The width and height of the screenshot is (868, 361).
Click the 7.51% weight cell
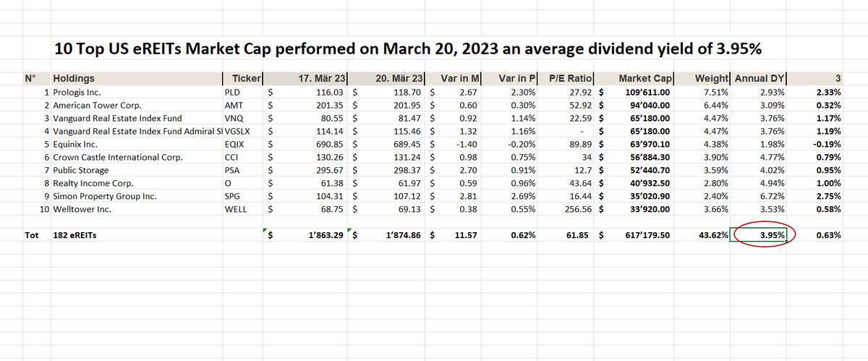point(716,93)
